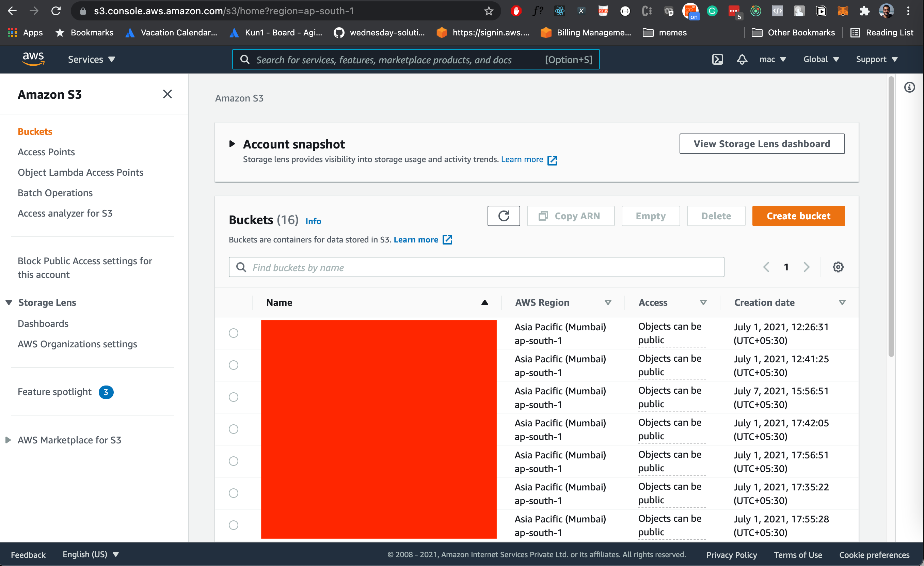The height and width of the screenshot is (566, 924).
Task: Open the Reading List
Action: [x=882, y=33]
